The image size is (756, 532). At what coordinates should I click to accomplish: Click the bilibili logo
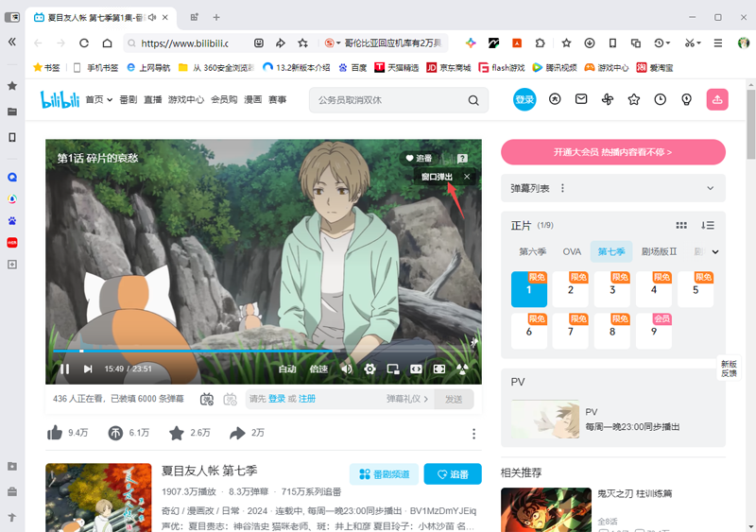60,100
